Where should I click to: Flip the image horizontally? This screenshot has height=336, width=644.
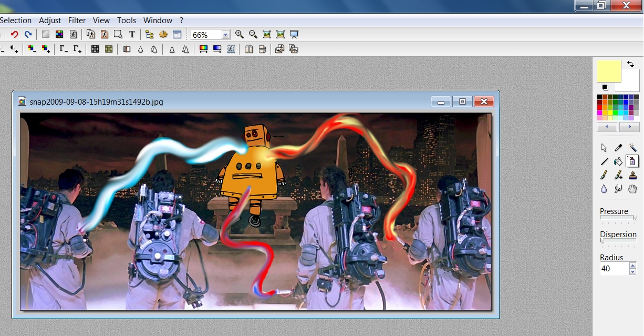pyautogui.click(x=248, y=49)
